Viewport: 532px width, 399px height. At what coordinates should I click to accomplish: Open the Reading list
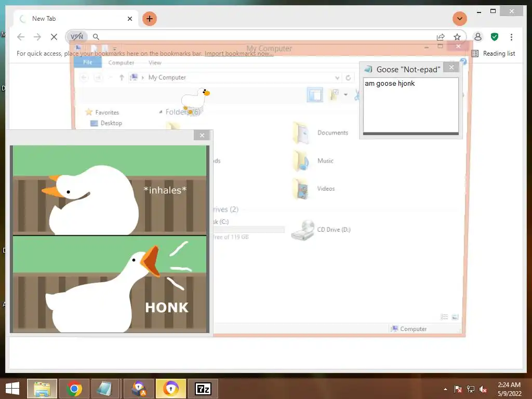pos(494,54)
